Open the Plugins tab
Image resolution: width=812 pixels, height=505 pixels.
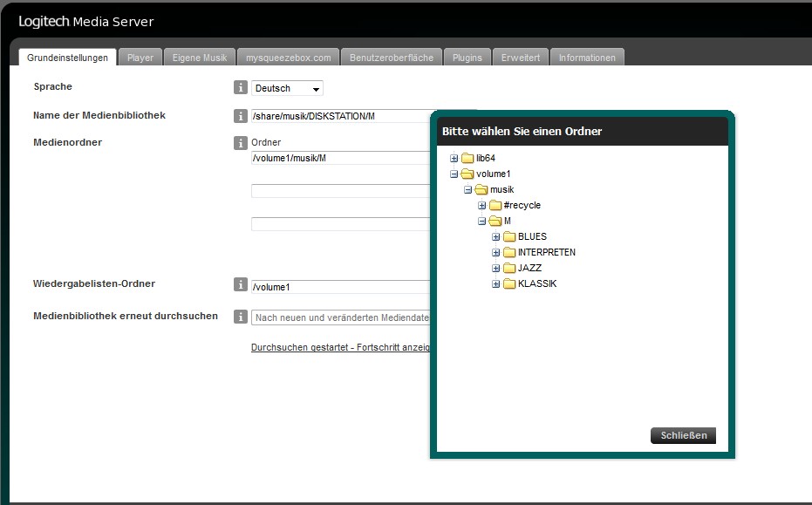(x=467, y=58)
